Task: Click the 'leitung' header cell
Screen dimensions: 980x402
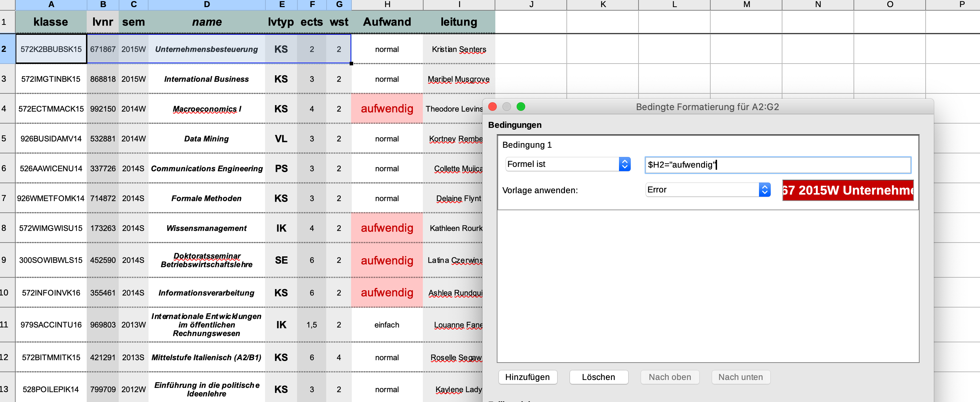Action: tap(459, 22)
